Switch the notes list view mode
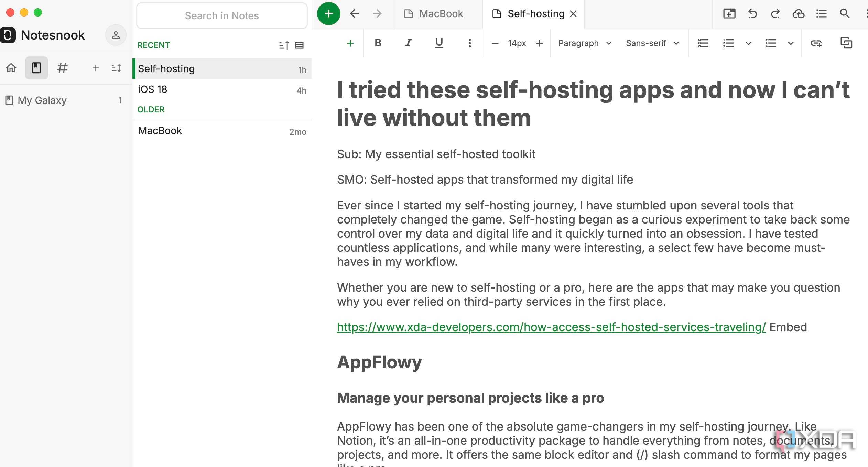The image size is (868, 467). 299,45
